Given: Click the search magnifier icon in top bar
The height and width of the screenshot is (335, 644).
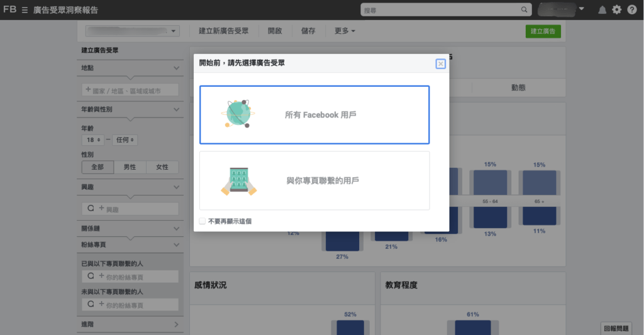Looking at the screenshot, I should point(524,9).
